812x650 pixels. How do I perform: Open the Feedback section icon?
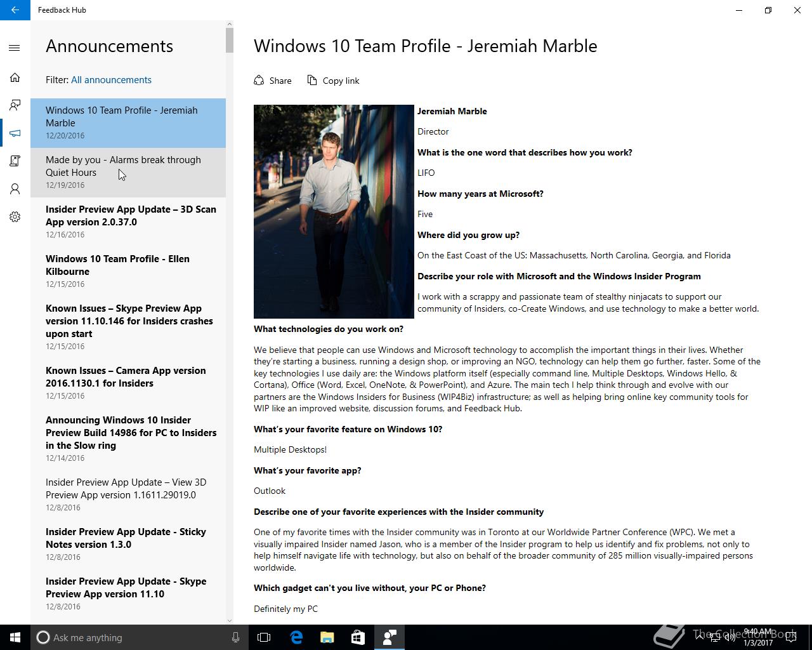(x=15, y=105)
